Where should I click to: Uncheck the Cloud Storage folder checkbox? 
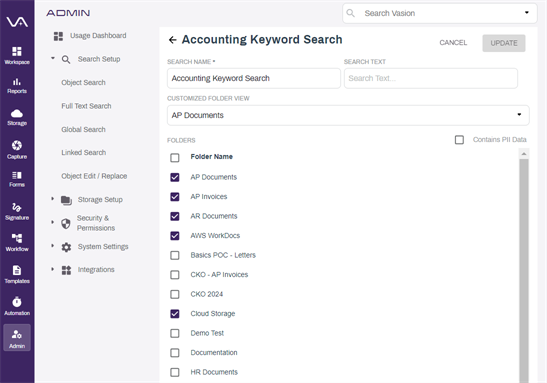click(x=175, y=314)
